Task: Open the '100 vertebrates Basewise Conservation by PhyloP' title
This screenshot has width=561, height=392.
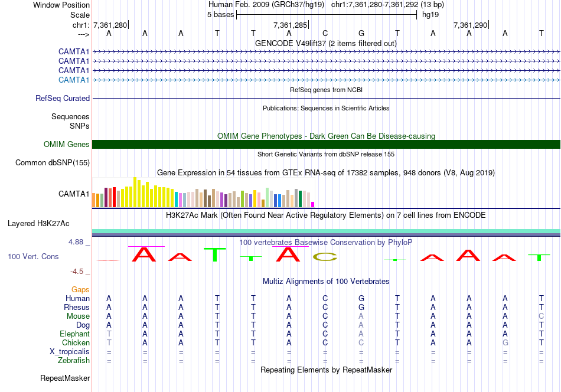Action: (326, 243)
